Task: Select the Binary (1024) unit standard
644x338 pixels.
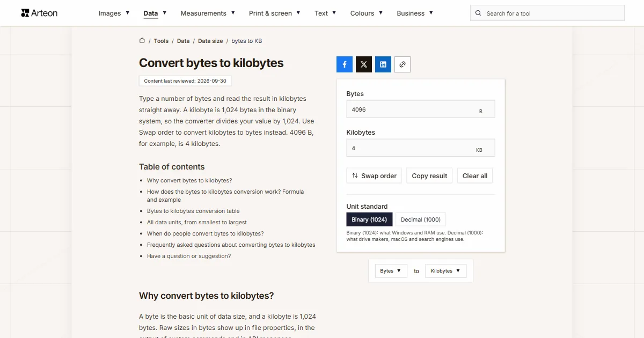Action: pos(370,219)
